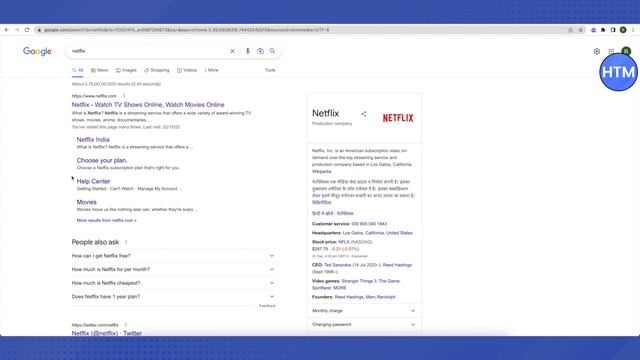Expand 'How much is Netflix cheapest?'
640x360 pixels.
click(173, 283)
